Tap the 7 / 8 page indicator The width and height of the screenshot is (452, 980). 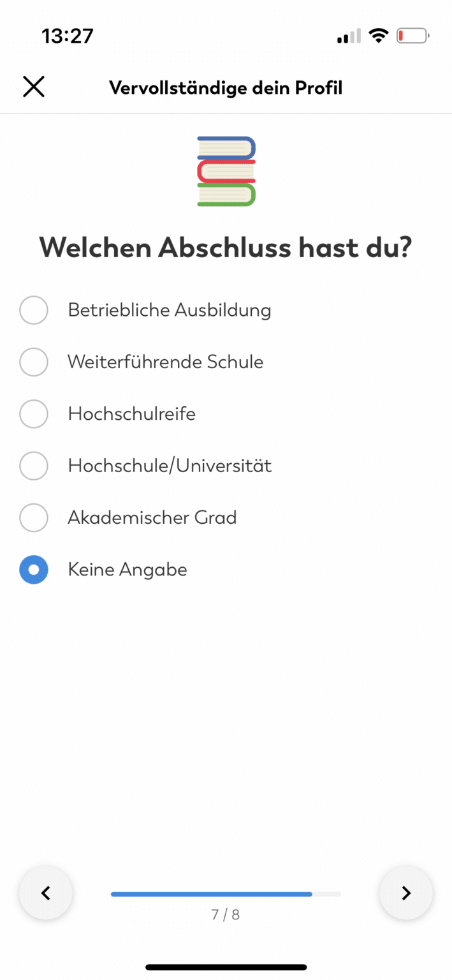pyautogui.click(x=226, y=914)
